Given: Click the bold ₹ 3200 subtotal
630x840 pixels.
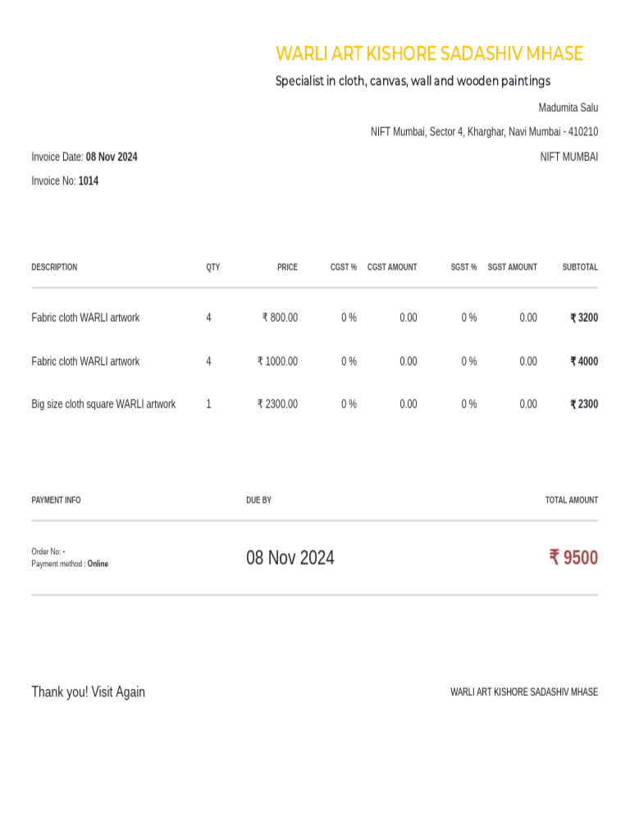Looking at the screenshot, I should 584,317.
